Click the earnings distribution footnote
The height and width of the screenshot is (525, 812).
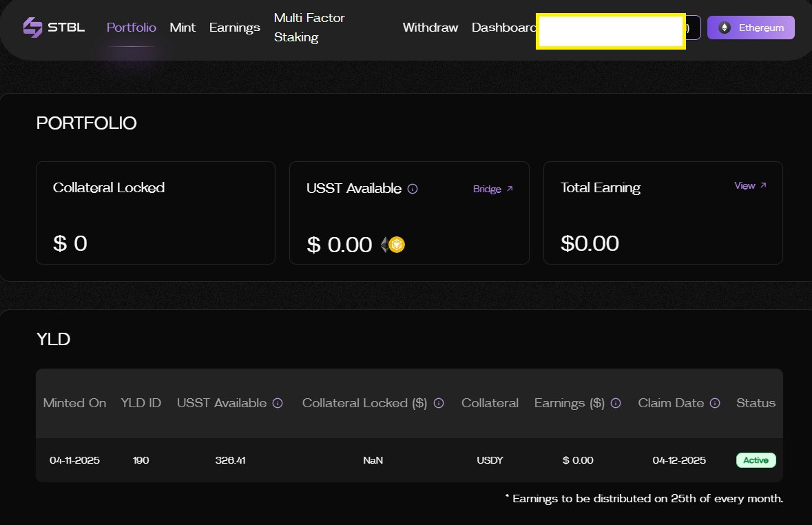pyautogui.click(x=644, y=499)
